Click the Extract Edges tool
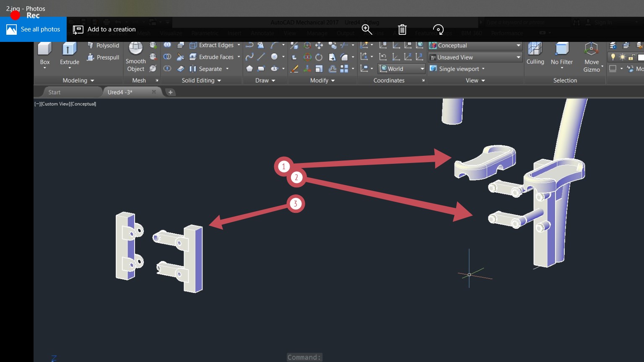This screenshot has height=362, width=644. tap(212, 45)
